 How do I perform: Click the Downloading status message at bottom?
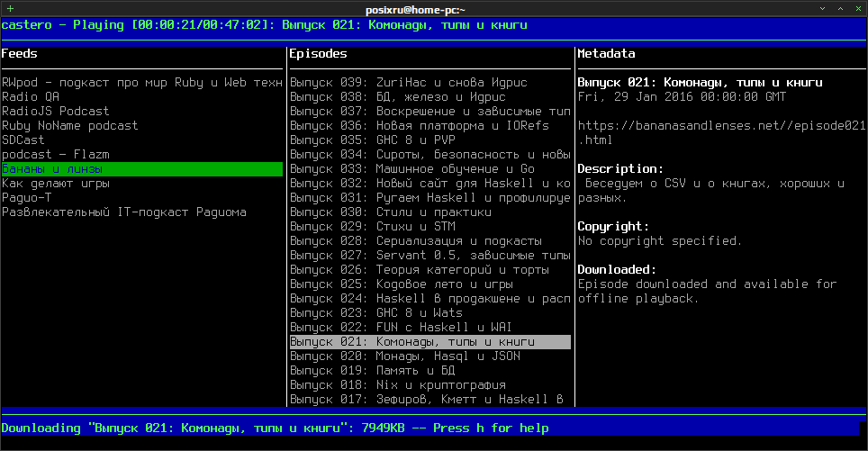[276, 428]
